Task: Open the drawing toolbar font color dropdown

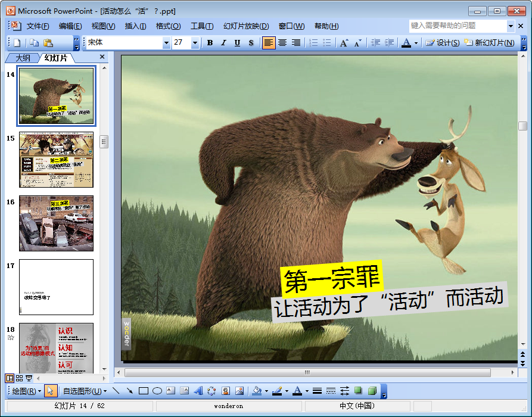Action: 307,391
